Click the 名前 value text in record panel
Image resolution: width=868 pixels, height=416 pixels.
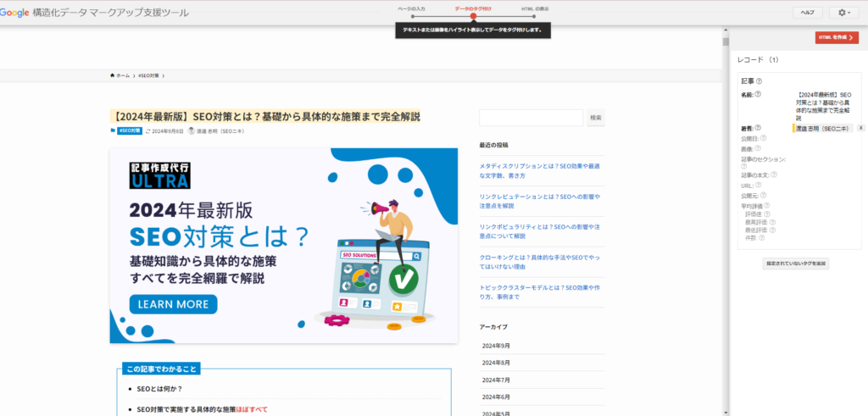point(824,107)
